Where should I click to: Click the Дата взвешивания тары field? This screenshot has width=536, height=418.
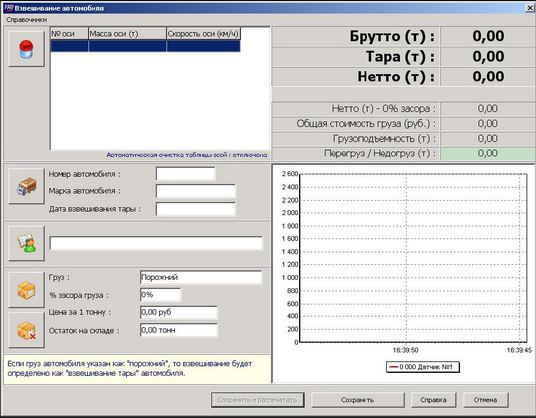click(196, 209)
